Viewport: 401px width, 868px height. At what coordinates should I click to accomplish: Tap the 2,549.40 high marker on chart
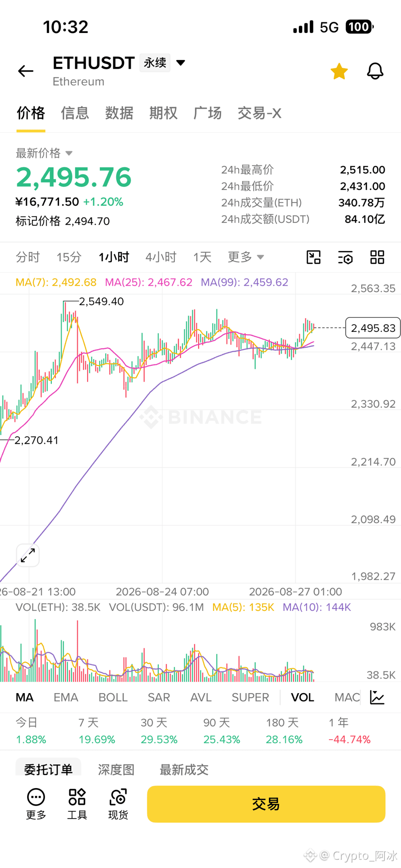coord(101,301)
